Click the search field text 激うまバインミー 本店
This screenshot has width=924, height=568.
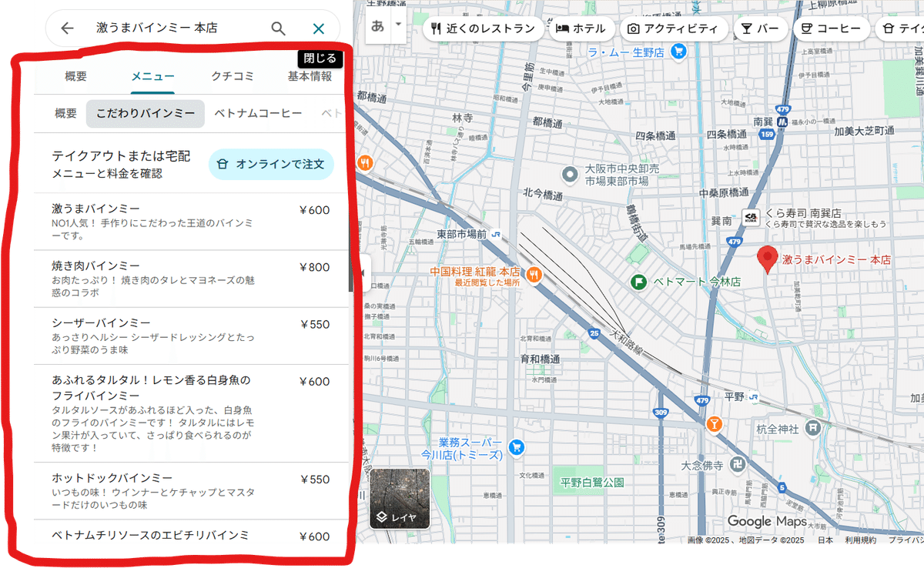156,28
